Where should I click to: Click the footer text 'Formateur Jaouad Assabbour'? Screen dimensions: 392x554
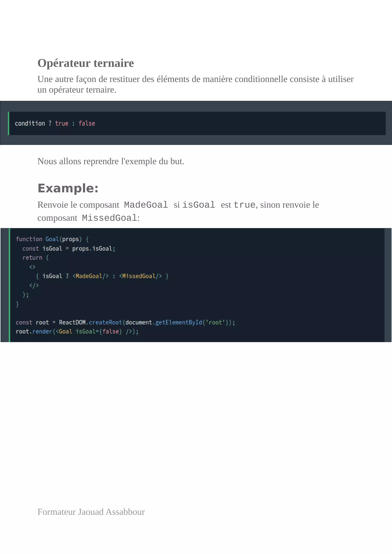(x=91, y=512)
